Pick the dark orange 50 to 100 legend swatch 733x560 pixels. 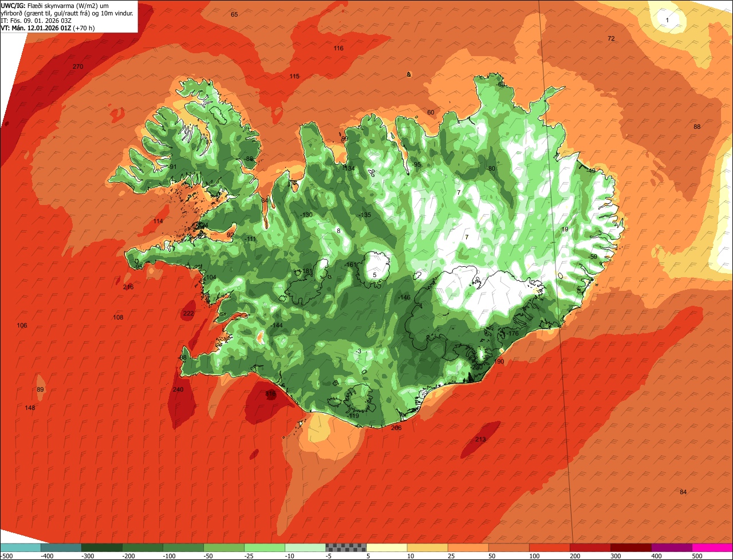pos(509,547)
